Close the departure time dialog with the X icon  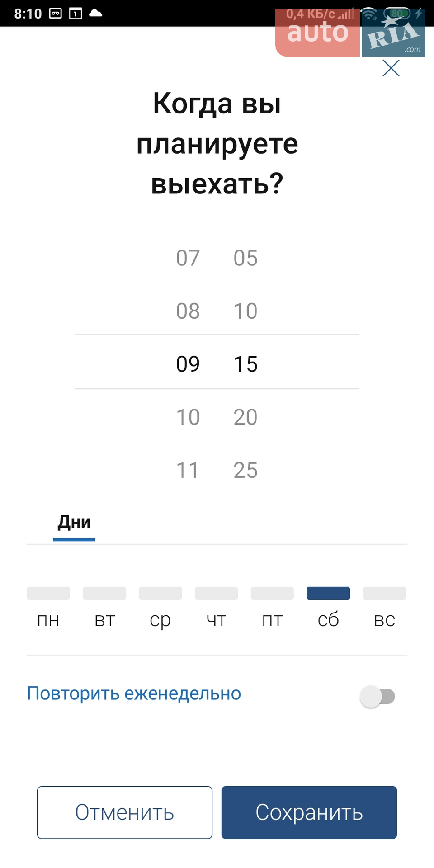click(x=391, y=68)
